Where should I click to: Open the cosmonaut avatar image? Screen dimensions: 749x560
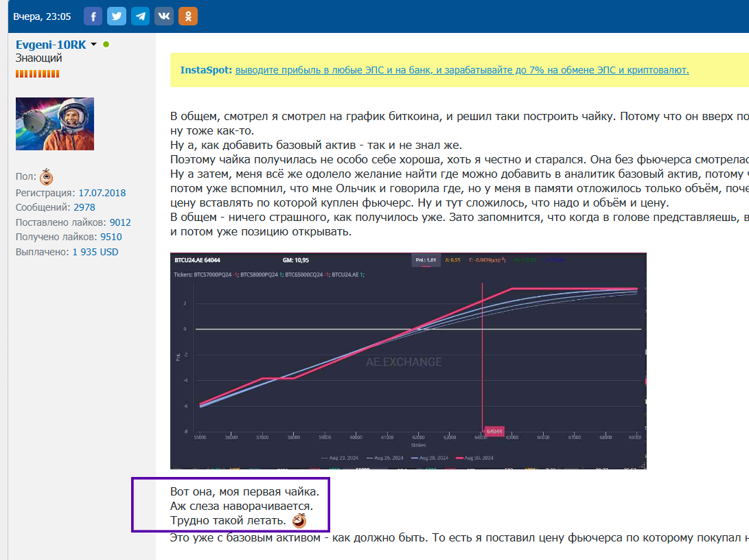point(55,124)
